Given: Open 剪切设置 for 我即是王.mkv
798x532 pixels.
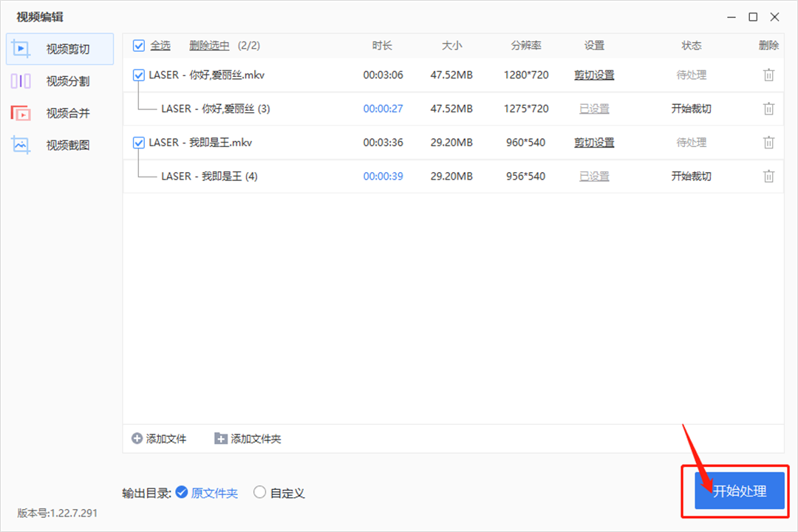Looking at the screenshot, I should 594,143.
